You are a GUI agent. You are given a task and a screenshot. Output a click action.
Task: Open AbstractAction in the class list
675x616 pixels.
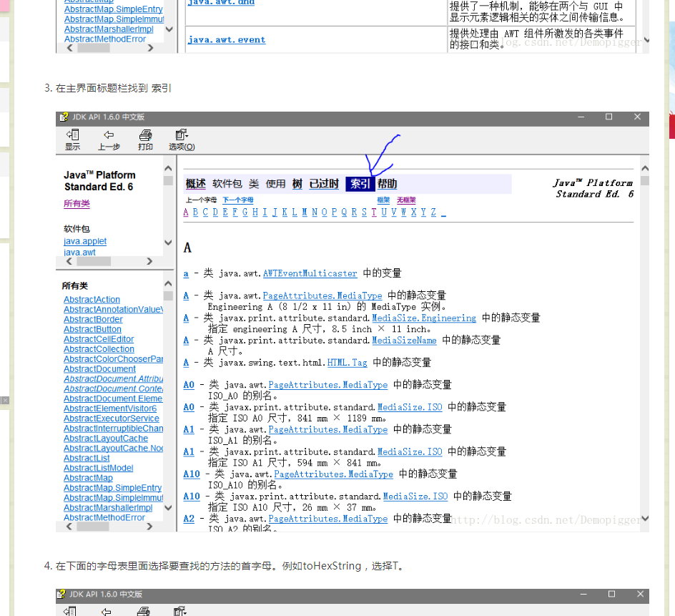pyautogui.click(x=92, y=299)
